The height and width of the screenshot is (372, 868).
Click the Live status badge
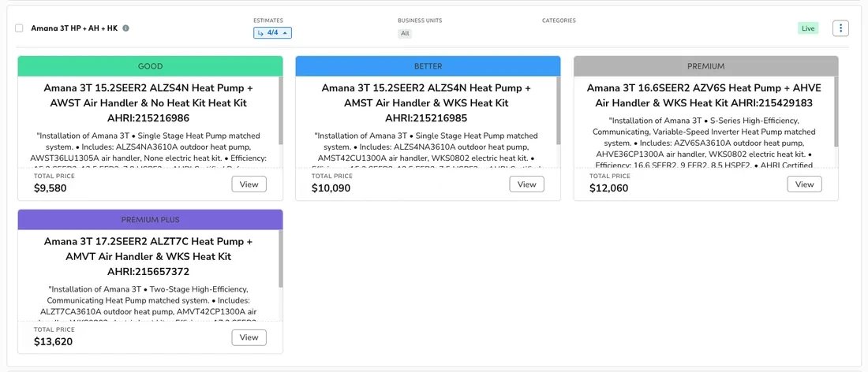[x=808, y=28]
